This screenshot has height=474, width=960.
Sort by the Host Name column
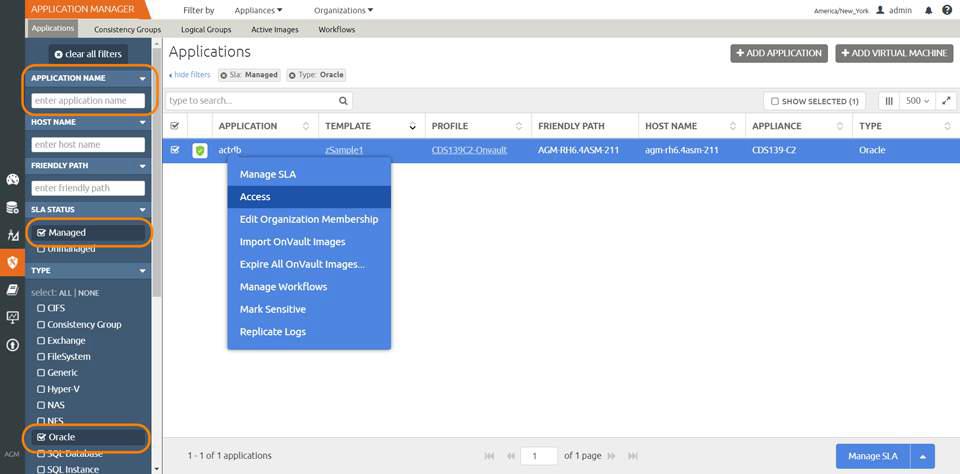coord(732,126)
